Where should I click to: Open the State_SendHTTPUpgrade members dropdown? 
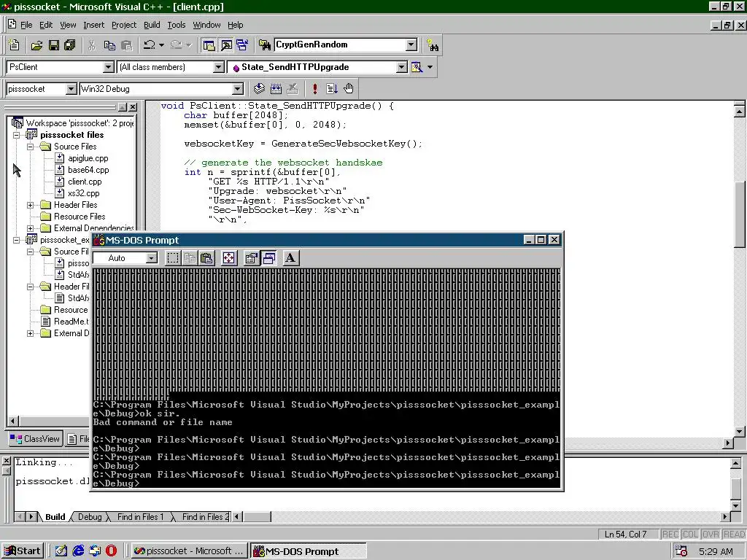pyautogui.click(x=402, y=67)
